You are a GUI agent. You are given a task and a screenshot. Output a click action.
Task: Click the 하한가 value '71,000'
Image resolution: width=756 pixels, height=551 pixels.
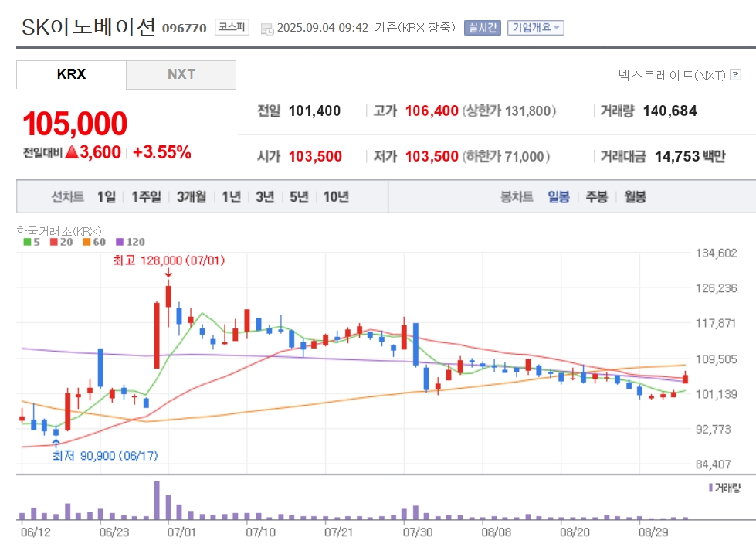pos(524,157)
